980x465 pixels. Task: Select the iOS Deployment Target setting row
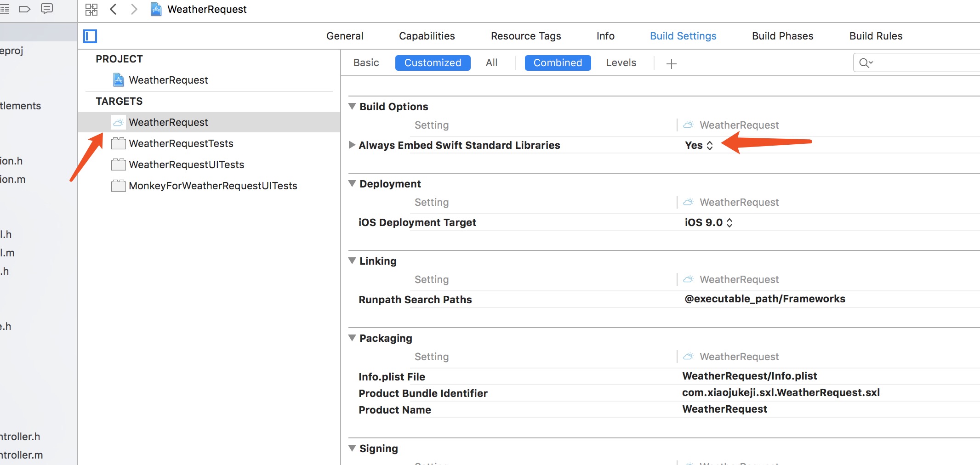click(x=664, y=222)
